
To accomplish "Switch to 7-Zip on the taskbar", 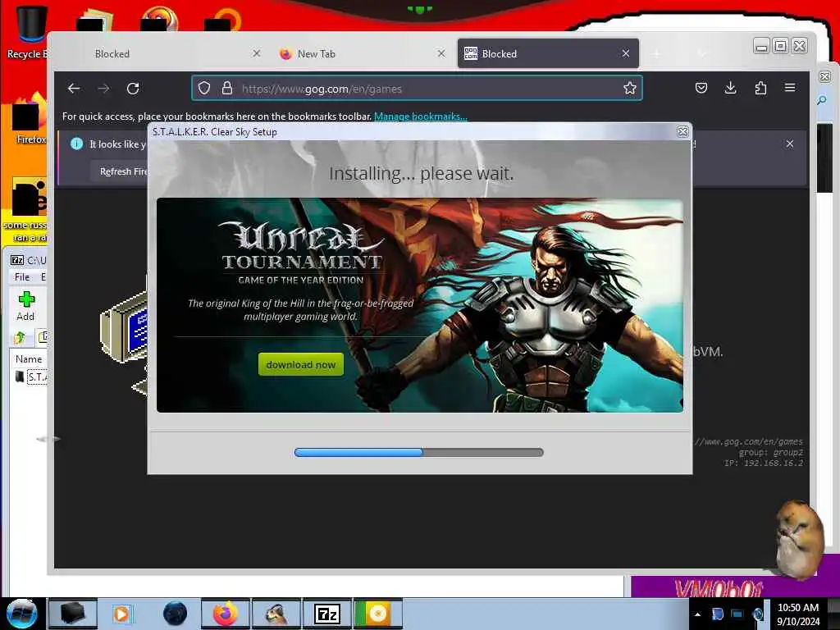I will [x=326, y=614].
